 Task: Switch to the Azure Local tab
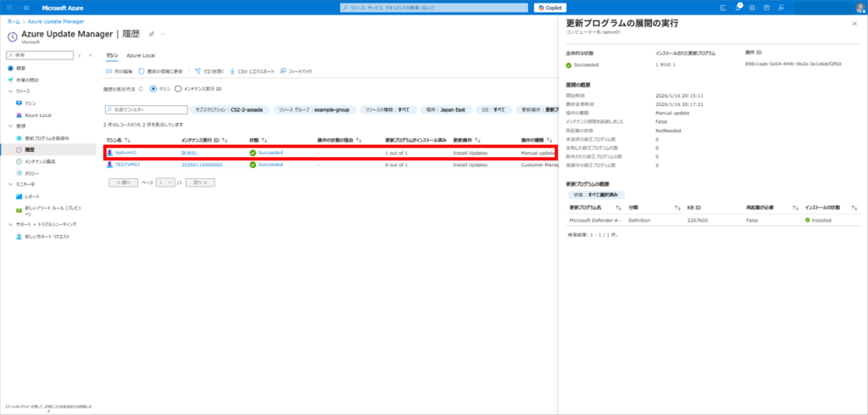[141, 55]
